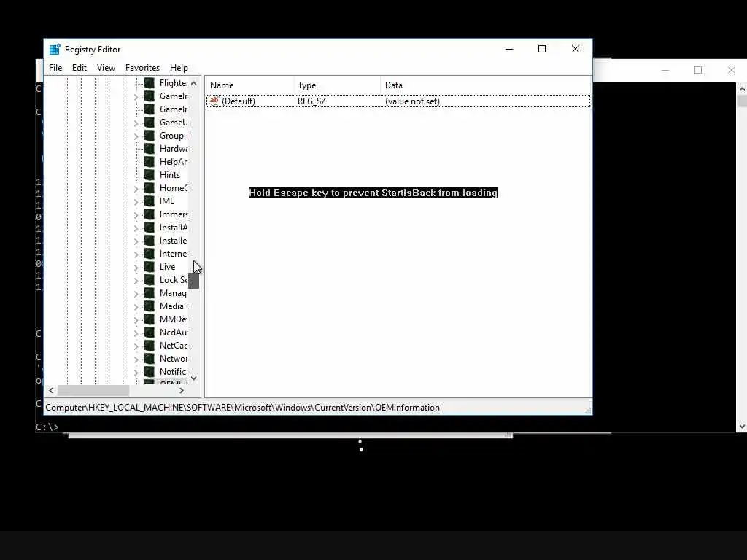Click the Hints key folder icon
This screenshot has width=747, height=560.
point(150,175)
